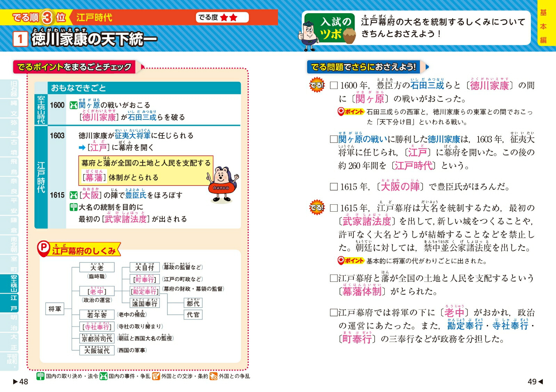
Task: Click the 将軍 box in the organization chart
Action: click(55, 309)
